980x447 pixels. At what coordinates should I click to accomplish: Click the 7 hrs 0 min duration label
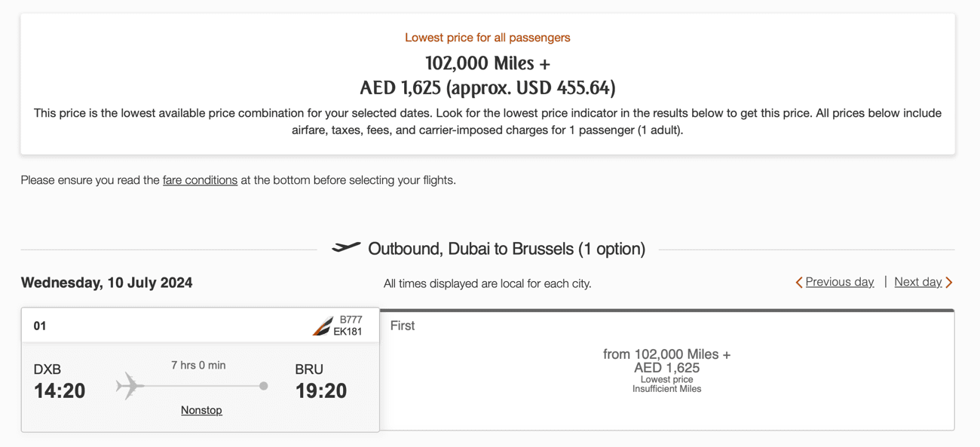(201, 365)
